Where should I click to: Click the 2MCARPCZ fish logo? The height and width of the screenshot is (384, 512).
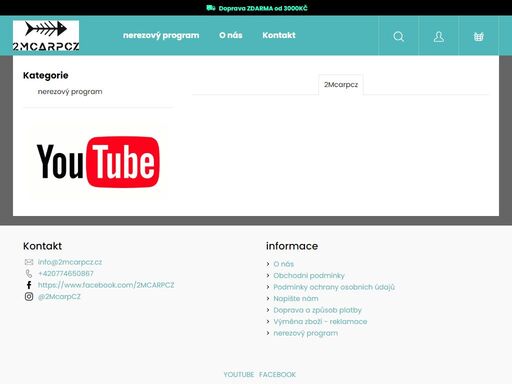(46, 36)
